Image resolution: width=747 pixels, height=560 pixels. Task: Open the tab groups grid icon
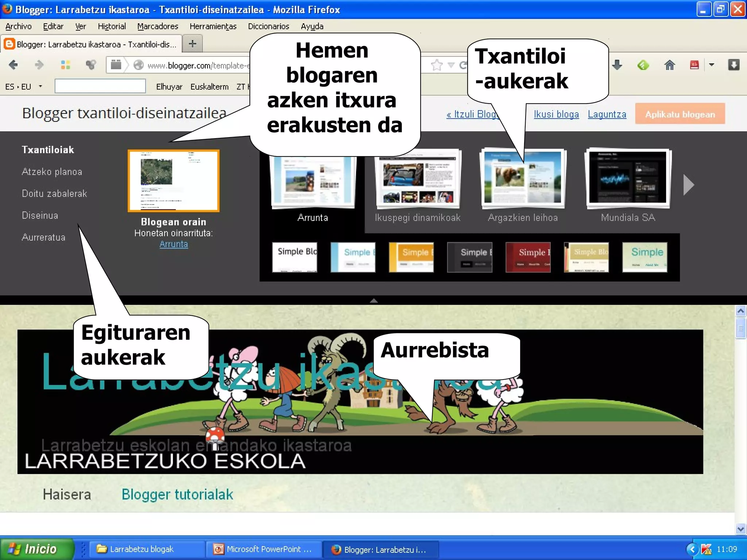tap(65, 65)
